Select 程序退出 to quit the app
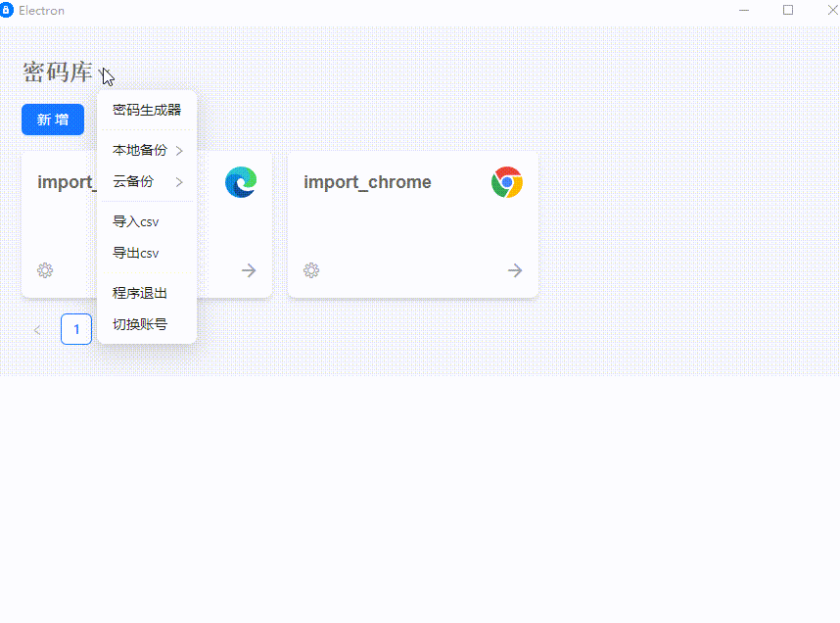This screenshot has width=840, height=623. [x=140, y=293]
